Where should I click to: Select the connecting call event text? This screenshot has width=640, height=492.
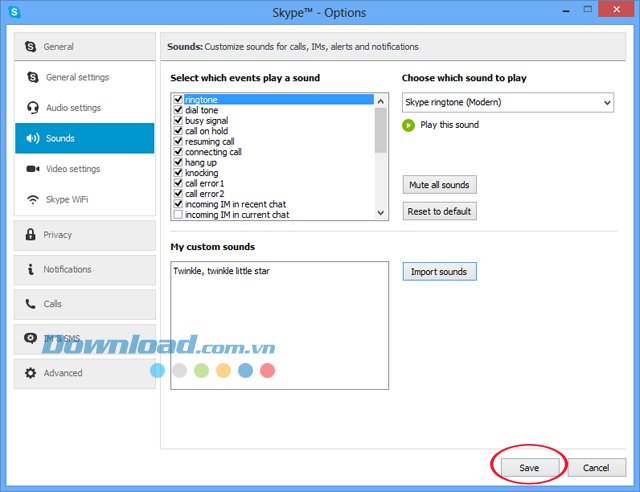pyautogui.click(x=213, y=152)
